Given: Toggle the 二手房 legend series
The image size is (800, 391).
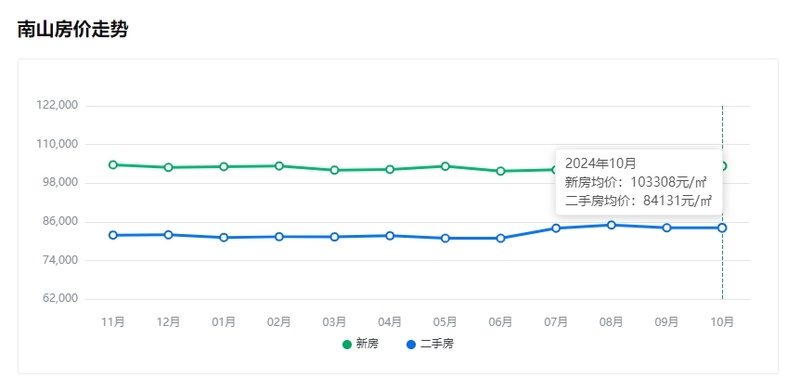Looking at the screenshot, I should 430,345.
